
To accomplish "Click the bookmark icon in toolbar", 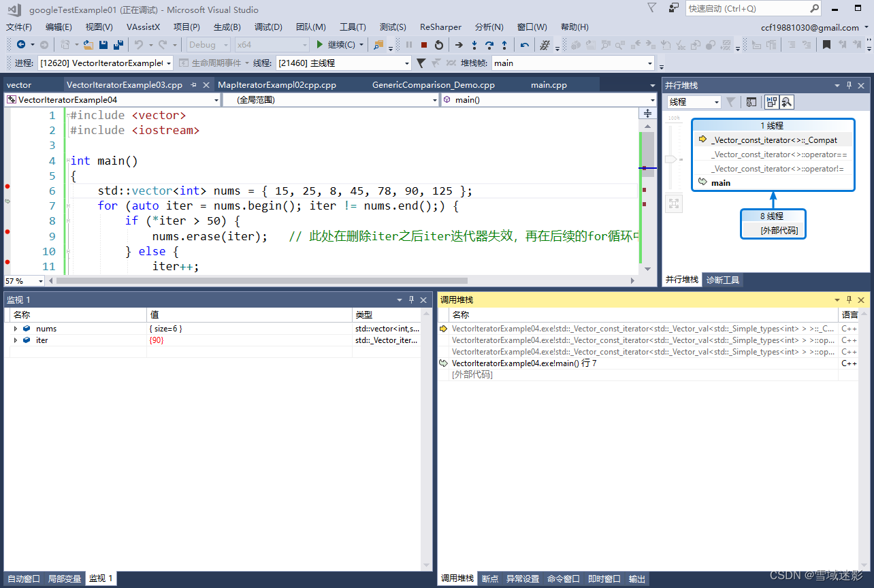I will (826, 45).
